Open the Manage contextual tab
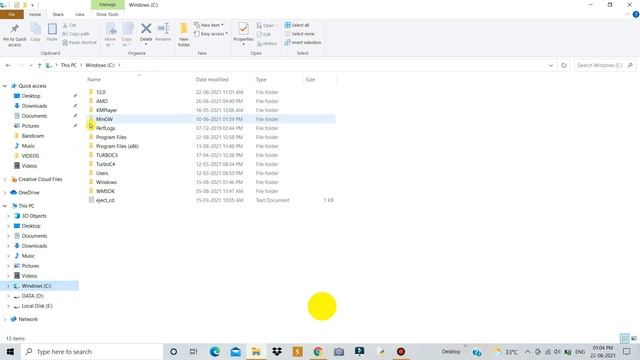The image size is (640, 360). tap(107, 4)
